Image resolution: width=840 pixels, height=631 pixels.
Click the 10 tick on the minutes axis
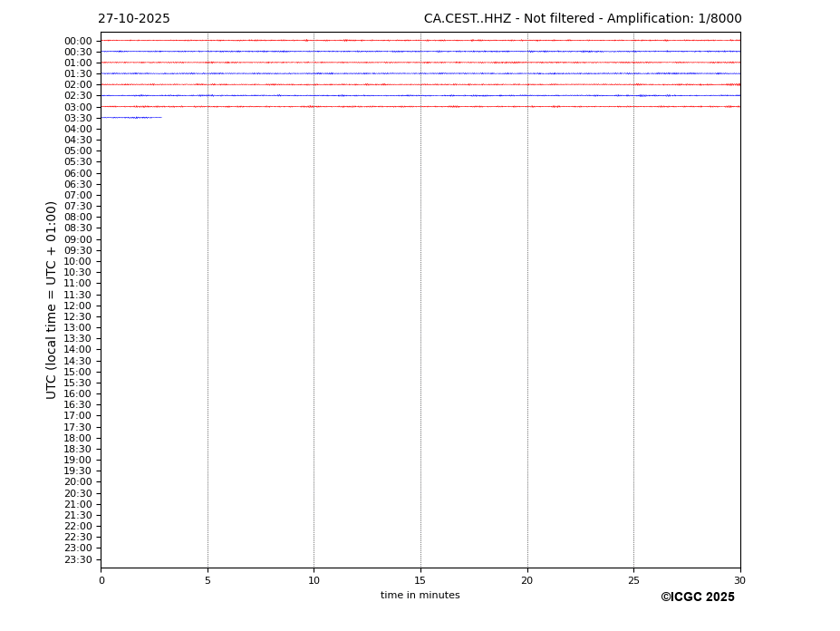tap(314, 580)
